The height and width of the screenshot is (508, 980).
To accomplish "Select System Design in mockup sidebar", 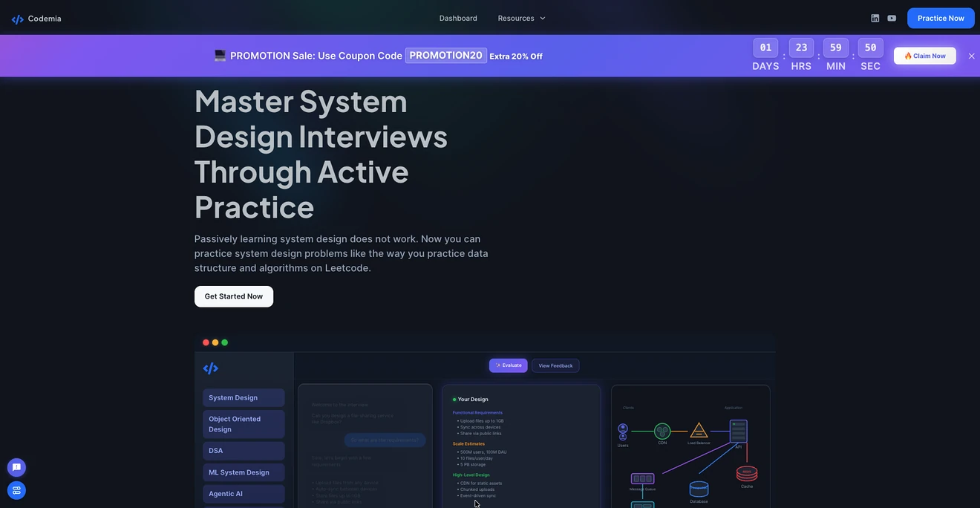I will pyautogui.click(x=244, y=397).
